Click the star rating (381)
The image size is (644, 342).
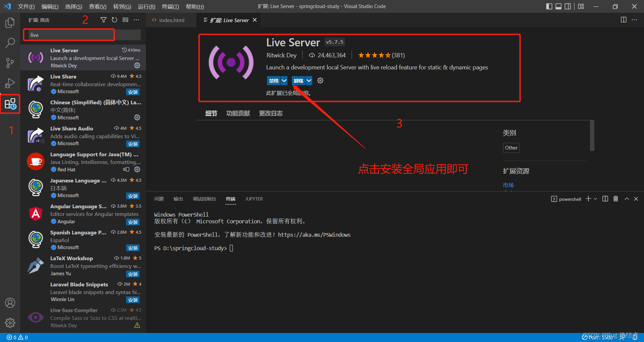(381, 55)
